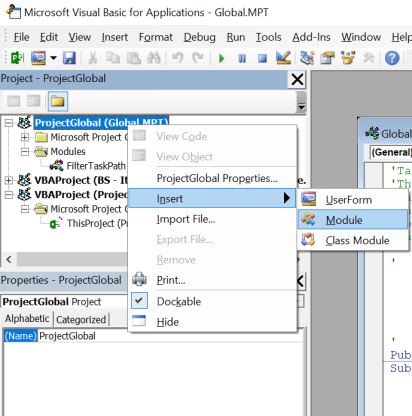Choose Hide from the context menu

(x=212, y=322)
